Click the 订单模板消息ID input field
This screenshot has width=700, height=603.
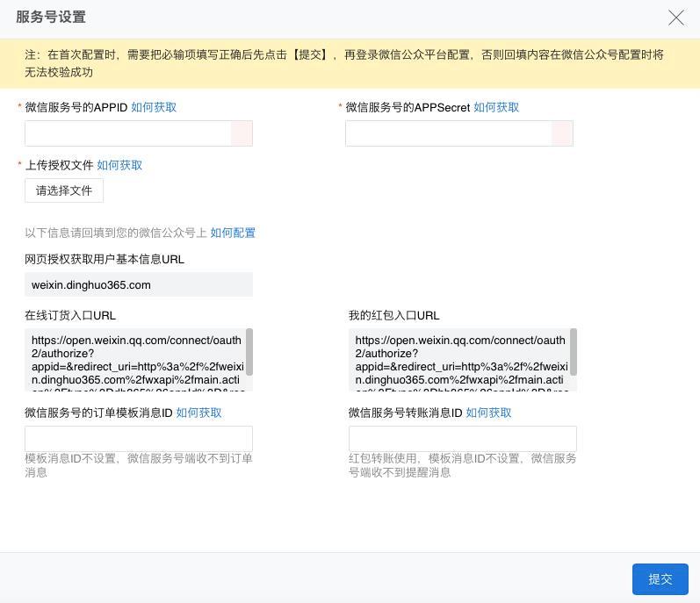(139, 439)
